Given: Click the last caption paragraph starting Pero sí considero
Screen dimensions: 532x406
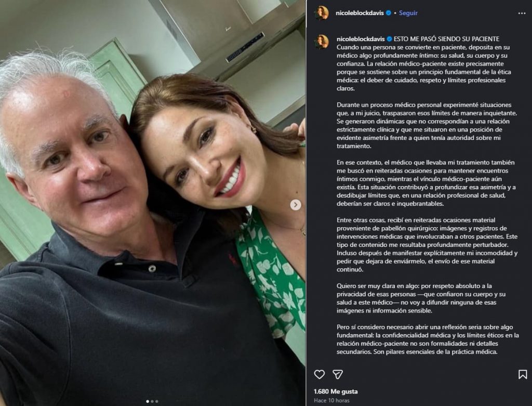Looking at the screenshot, I should 428,339.
